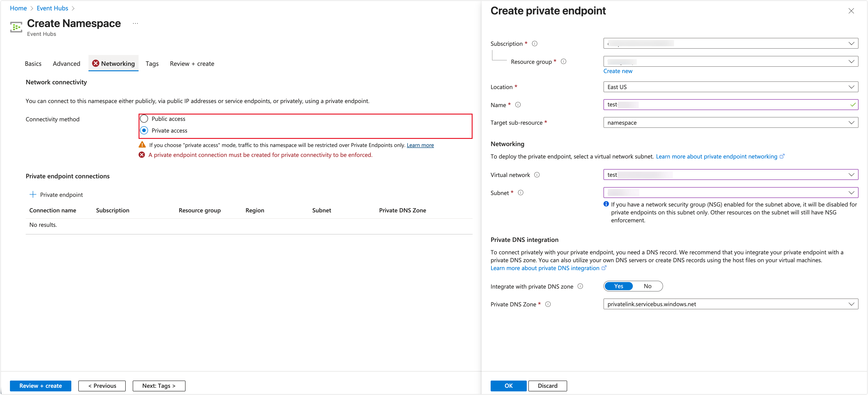Image resolution: width=868 pixels, height=395 pixels.
Task: Click the Private DNS Zone info icon
Action: click(x=548, y=304)
